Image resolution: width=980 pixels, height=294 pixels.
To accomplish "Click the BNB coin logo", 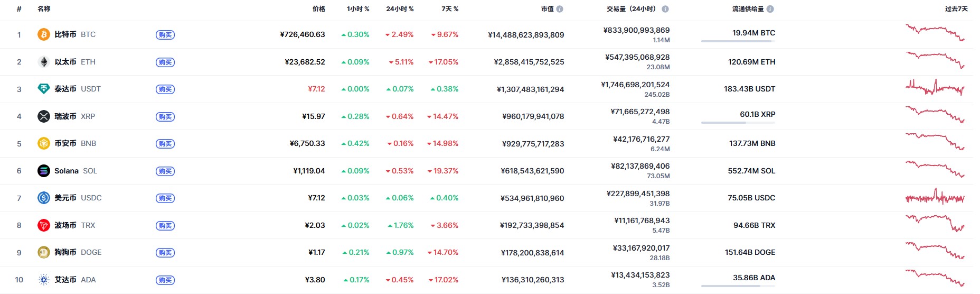I will tap(44, 143).
